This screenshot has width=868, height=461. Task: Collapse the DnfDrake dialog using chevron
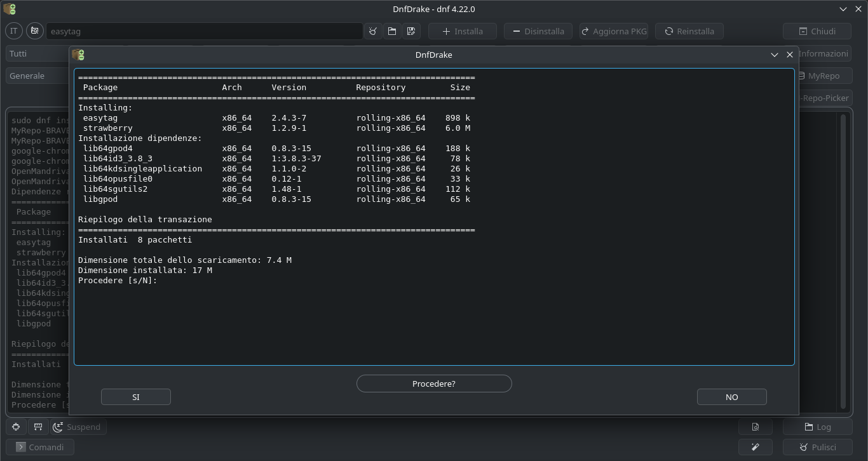click(x=774, y=55)
